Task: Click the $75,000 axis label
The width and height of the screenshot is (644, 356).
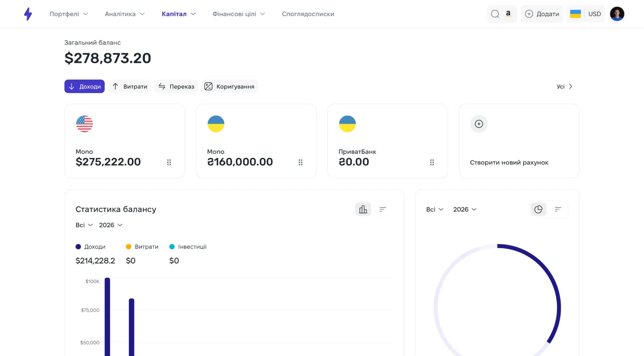Action: coord(90,310)
